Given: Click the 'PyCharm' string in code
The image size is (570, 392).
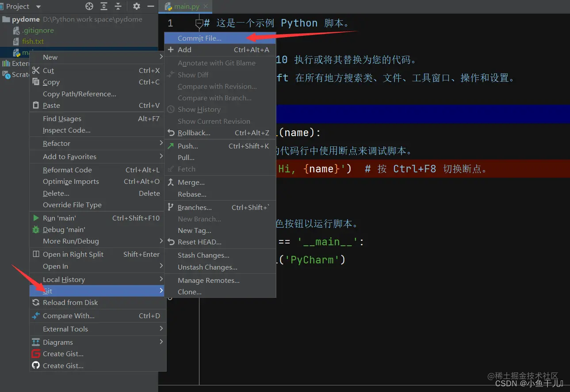Looking at the screenshot, I should (311, 259).
